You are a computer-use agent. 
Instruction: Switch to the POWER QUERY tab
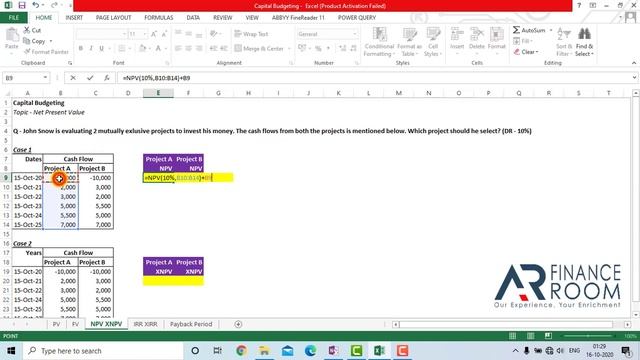[x=357, y=18]
